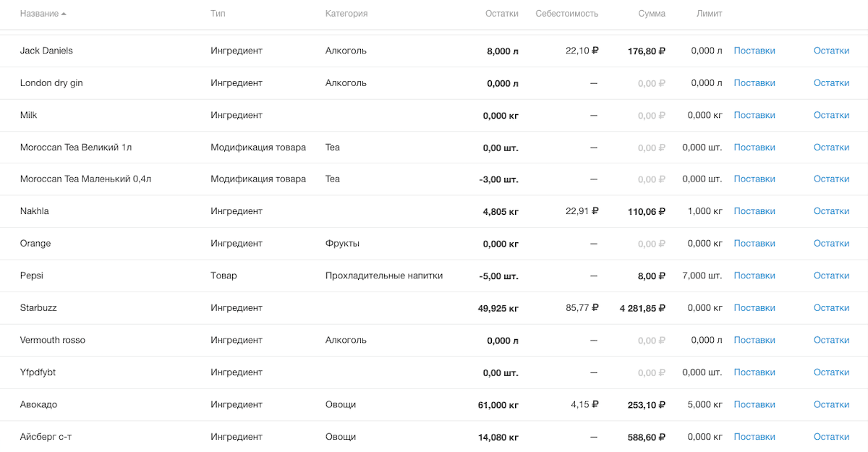The height and width of the screenshot is (452, 868).
Task: Open Поставки for London dry gin
Action: point(754,83)
